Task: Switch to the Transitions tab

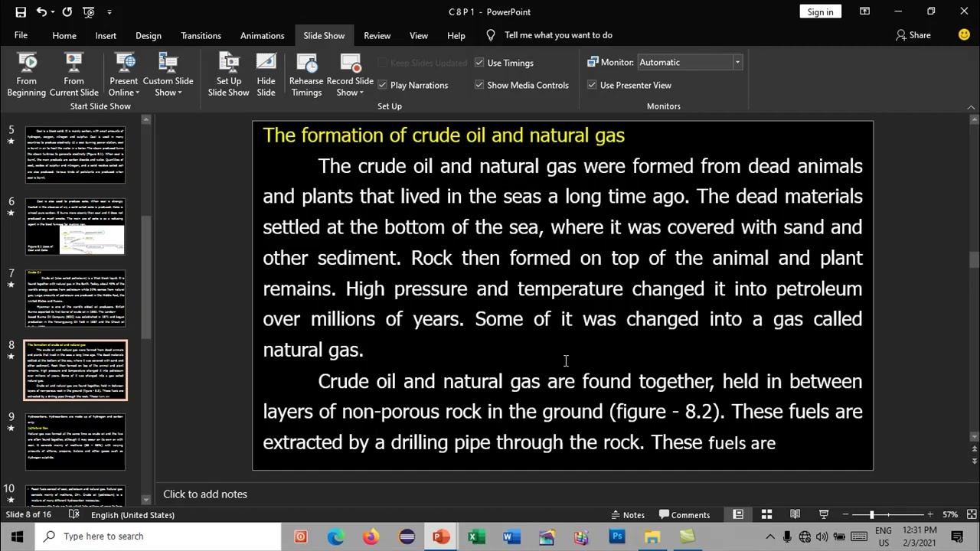Action: click(201, 35)
